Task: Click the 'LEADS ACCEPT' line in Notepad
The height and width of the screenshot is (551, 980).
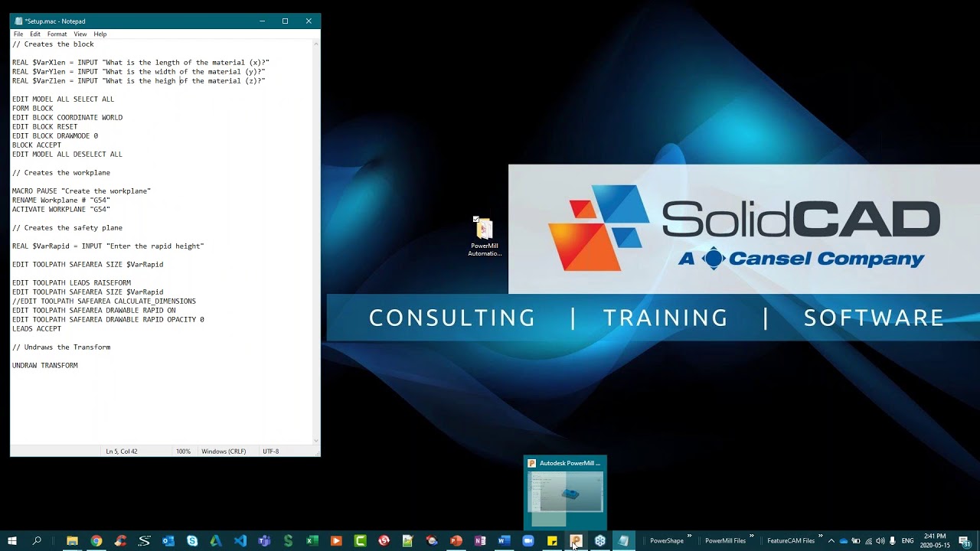Action: [x=37, y=328]
